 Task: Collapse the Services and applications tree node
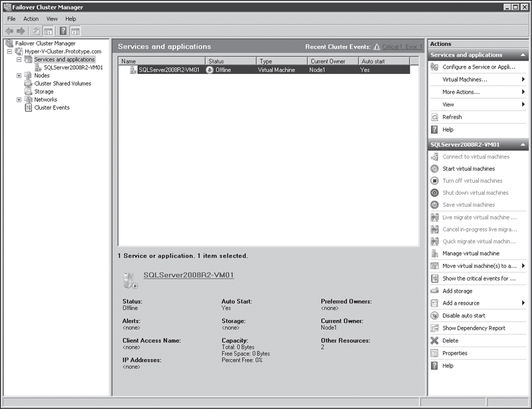[x=19, y=59]
